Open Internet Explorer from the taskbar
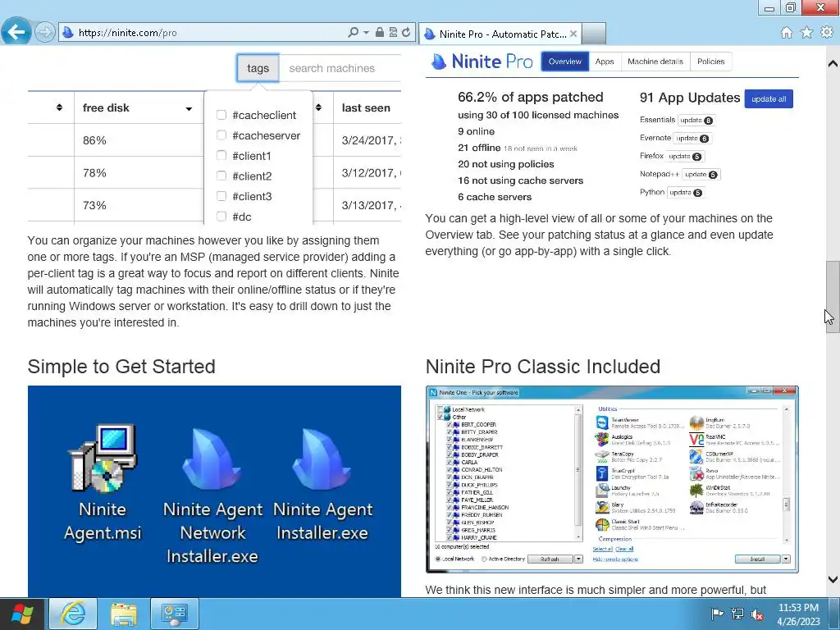840x630 pixels. 73,614
